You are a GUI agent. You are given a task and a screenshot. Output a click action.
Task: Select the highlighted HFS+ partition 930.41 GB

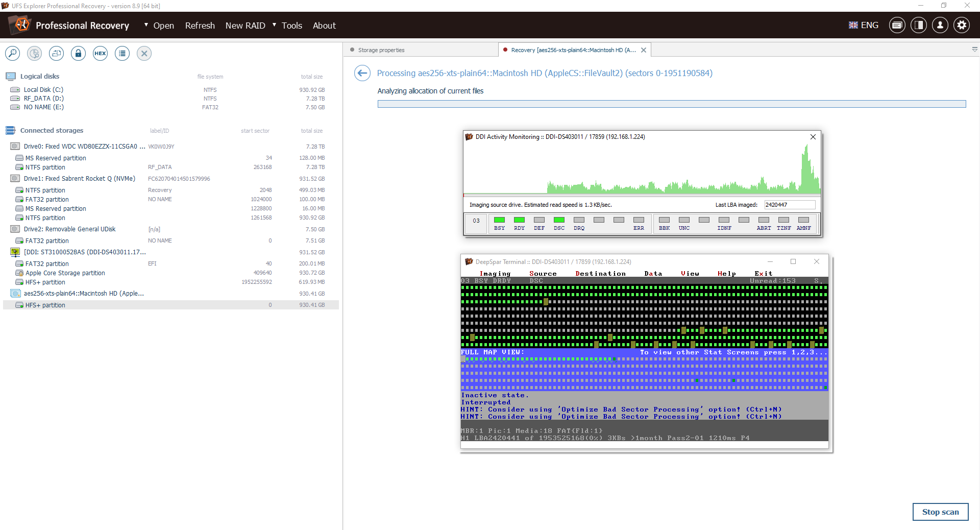(x=171, y=305)
